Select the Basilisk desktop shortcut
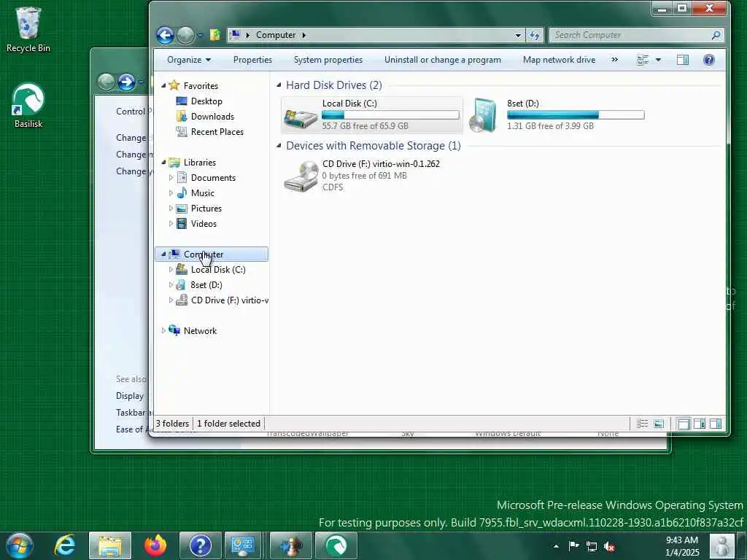This screenshot has width=747, height=560. [x=28, y=105]
